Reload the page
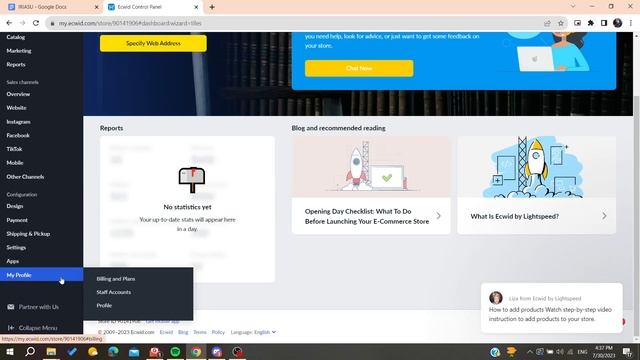Image resolution: width=640 pixels, height=360 pixels. [36, 23]
